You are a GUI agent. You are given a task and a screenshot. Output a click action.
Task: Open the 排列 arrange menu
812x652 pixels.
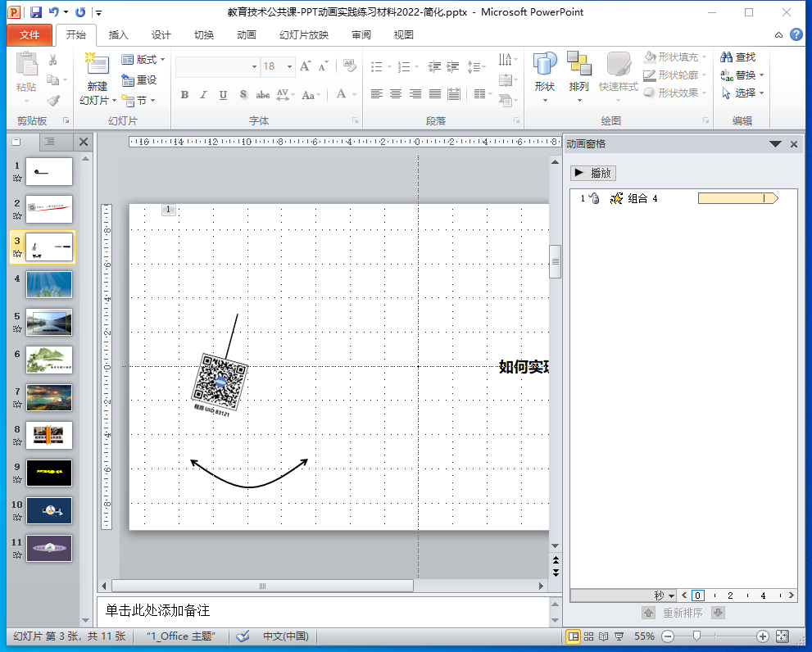pos(579,77)
